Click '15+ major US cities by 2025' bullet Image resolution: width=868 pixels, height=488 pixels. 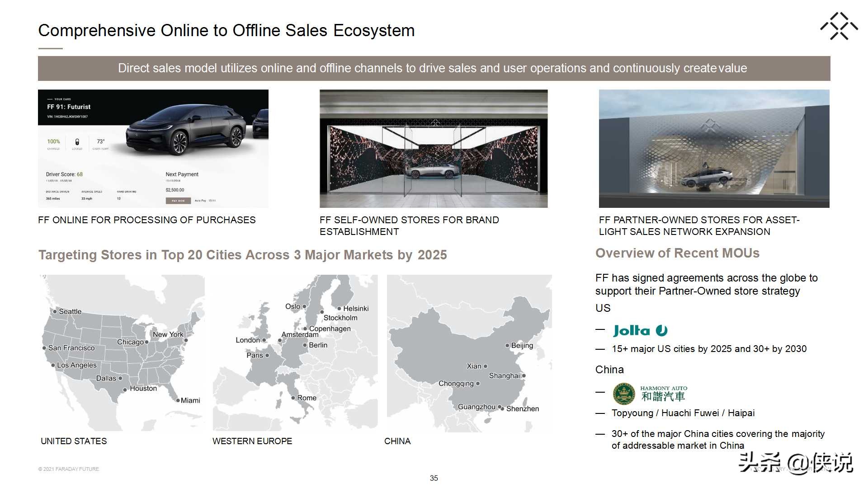[709, 349]
